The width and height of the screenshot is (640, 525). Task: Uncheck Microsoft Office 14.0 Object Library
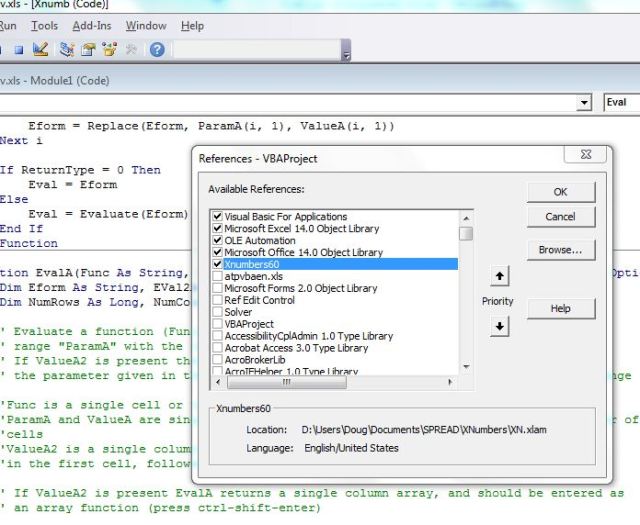(x=217, y=252)
